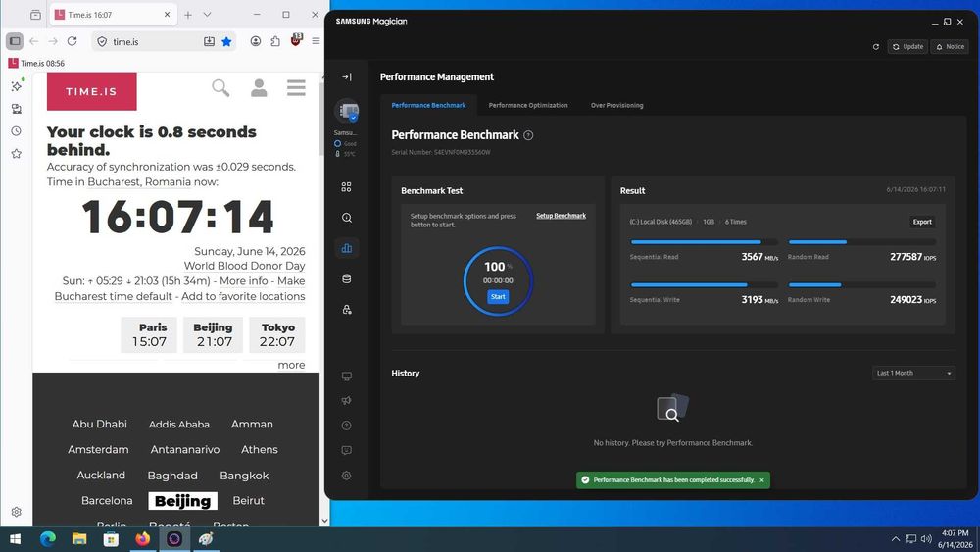
Task: Select the Samsung drive icon in the sidebar
Action: pos(347,111)
